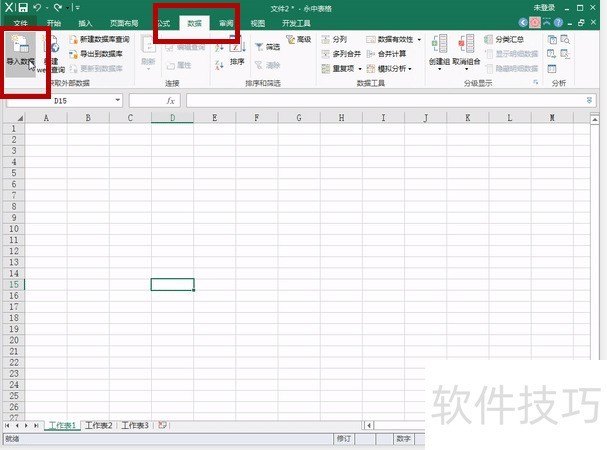Viewport: 607px width, 450px height.
Task: Expand the 模拟分析 what-if analysis dropdown
Action: tap(410, 69)
